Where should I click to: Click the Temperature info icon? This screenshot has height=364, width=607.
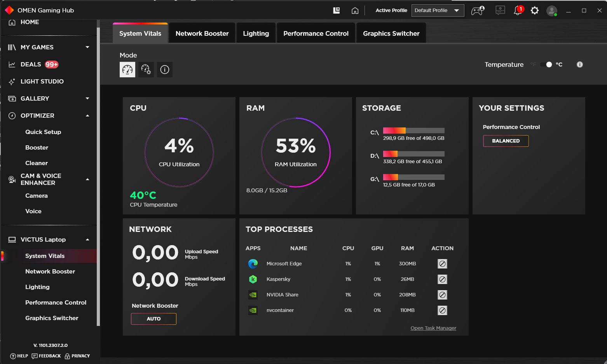coord(580,64)
